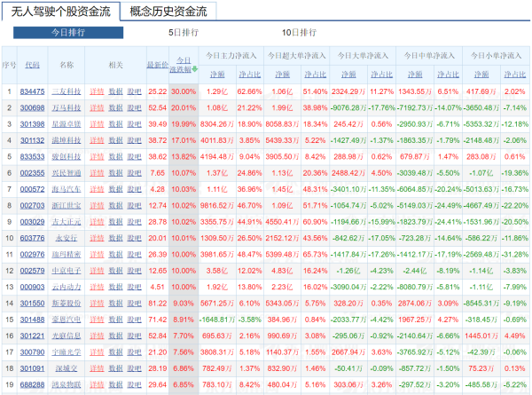This screenshot has width=532, height=395.
Task: Sort by 净占比 under 今日超大单净流入
Action: [x=315, y=74]
